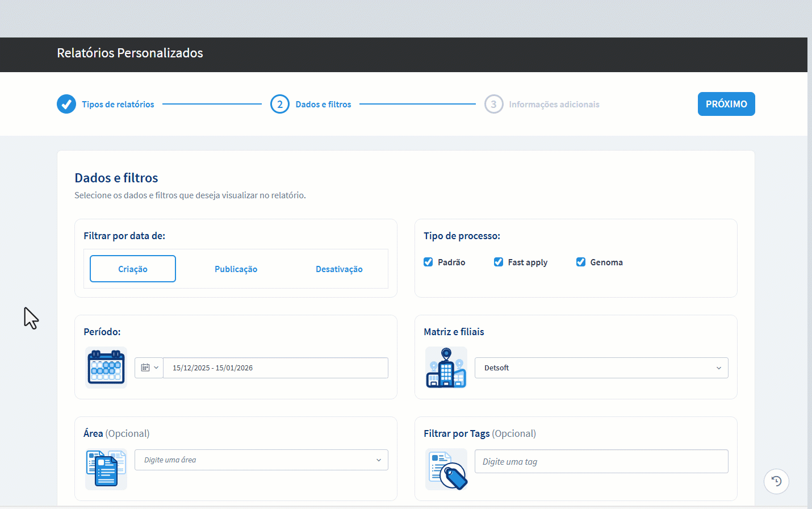
Task: Toggle the Fast apply checkbox
Action: [499, 262]
